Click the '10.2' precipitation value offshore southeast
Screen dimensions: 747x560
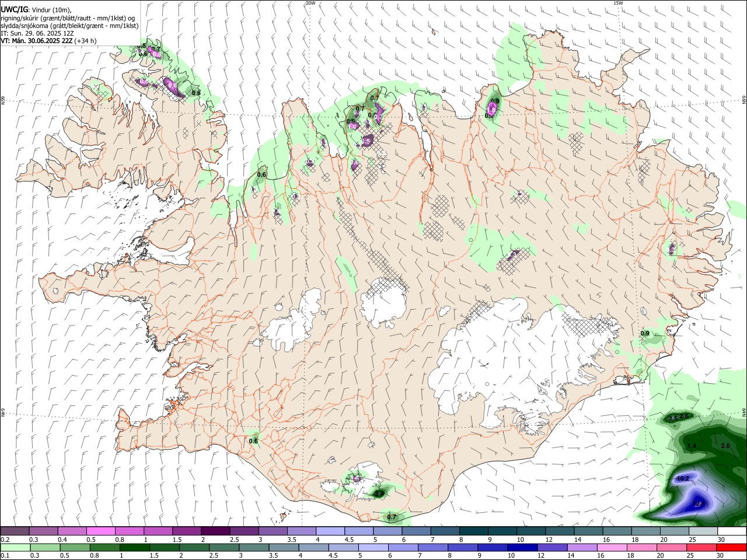pos(682,478)
